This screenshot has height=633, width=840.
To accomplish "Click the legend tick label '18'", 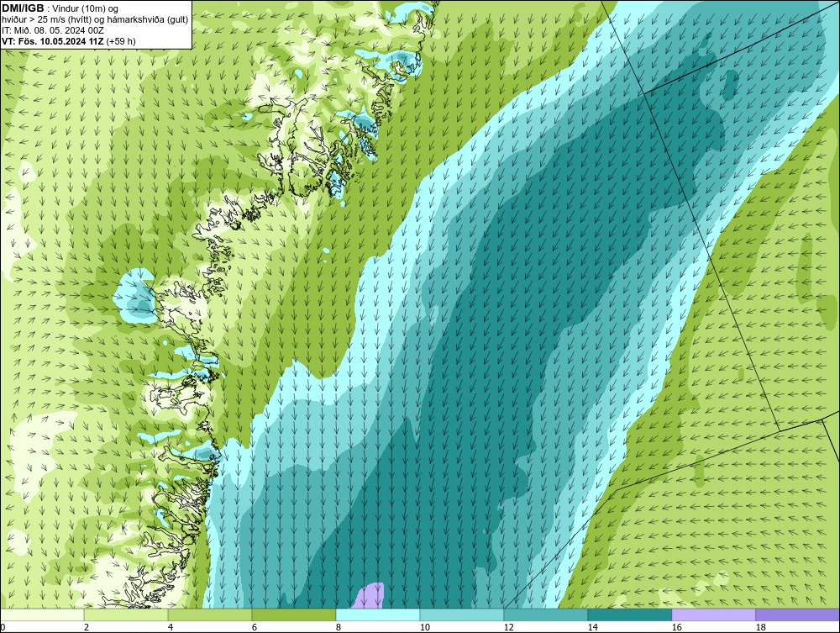I will click(761, 627).
